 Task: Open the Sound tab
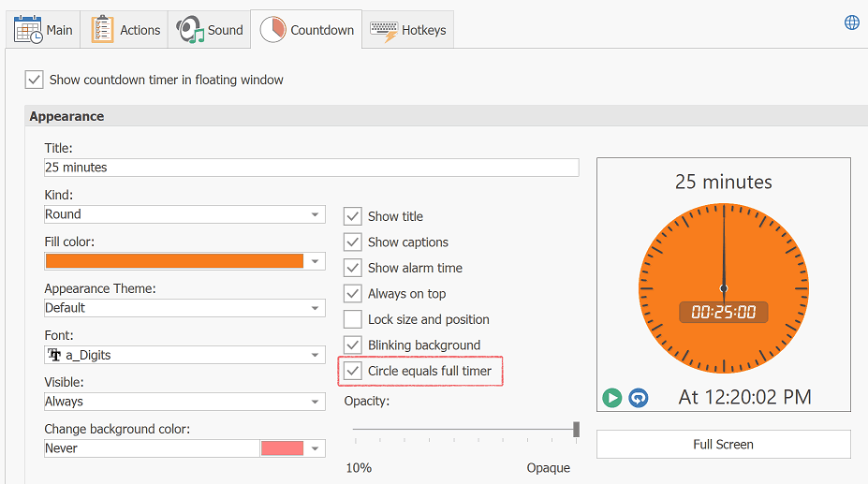[210, 30]
